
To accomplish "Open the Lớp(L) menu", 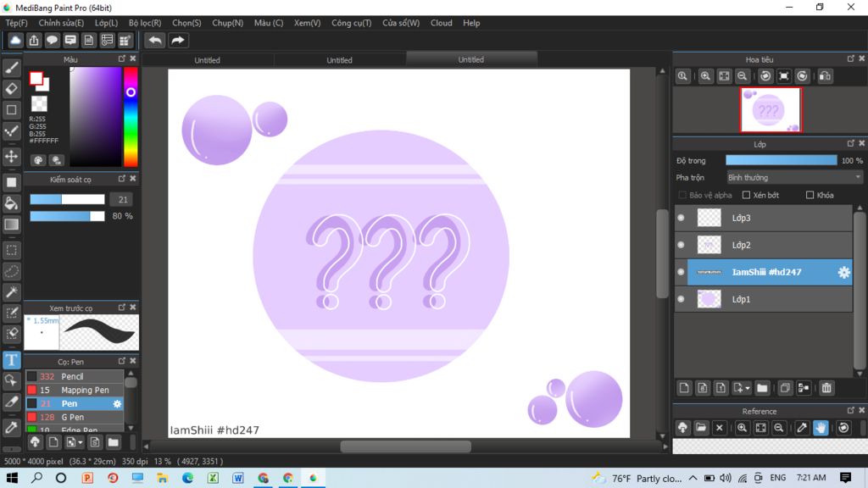I will [106, 23].
